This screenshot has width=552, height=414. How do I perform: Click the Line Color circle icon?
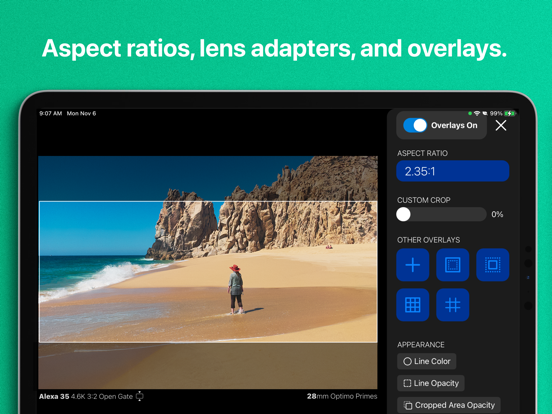(407, 362)
